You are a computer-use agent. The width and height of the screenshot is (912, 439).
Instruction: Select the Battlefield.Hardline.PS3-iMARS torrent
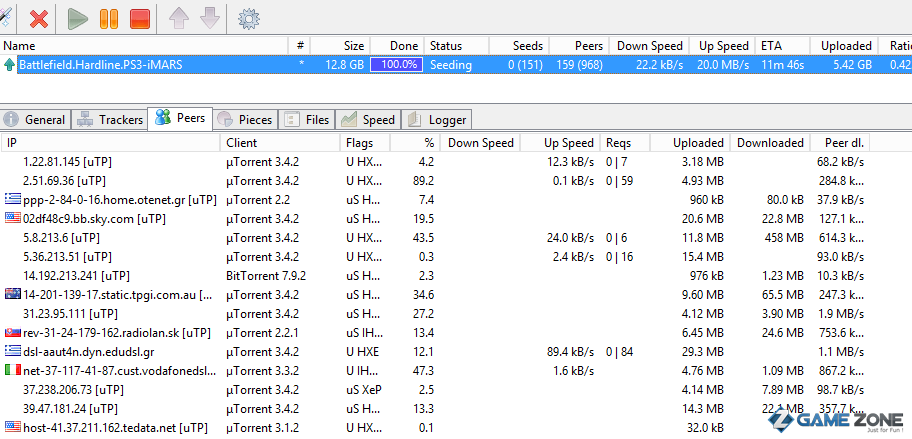point(101,65)
